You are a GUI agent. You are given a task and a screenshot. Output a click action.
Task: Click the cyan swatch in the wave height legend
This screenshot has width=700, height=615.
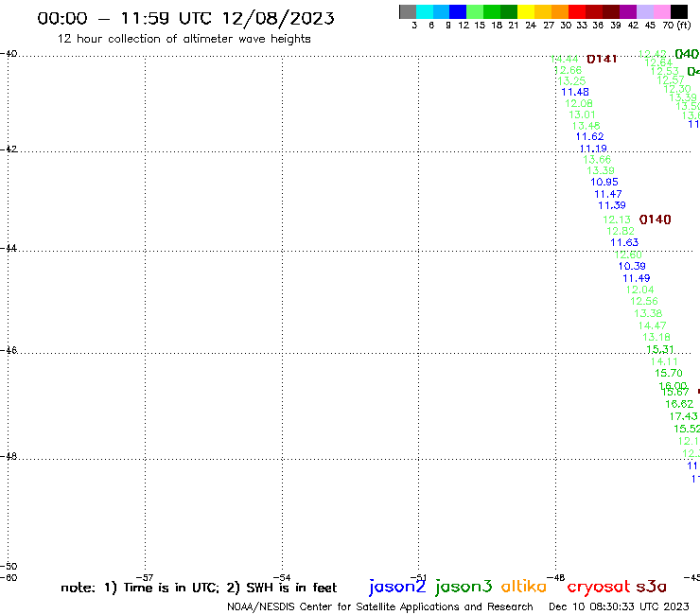click(x=425, y=11)
